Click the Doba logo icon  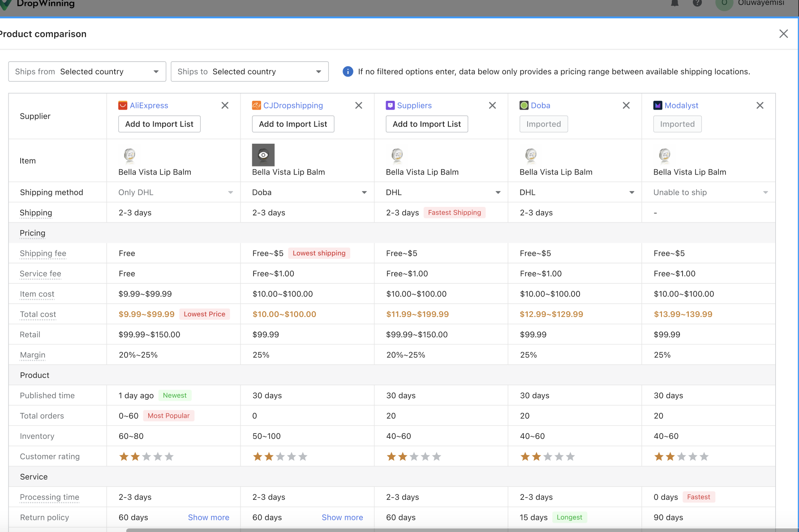tap(524, 105)
